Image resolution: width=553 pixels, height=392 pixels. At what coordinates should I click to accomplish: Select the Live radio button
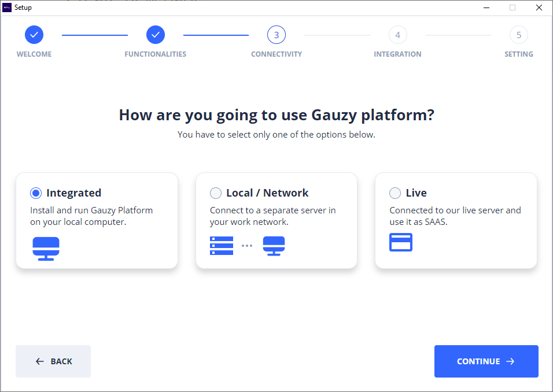[x=395, y=193]
